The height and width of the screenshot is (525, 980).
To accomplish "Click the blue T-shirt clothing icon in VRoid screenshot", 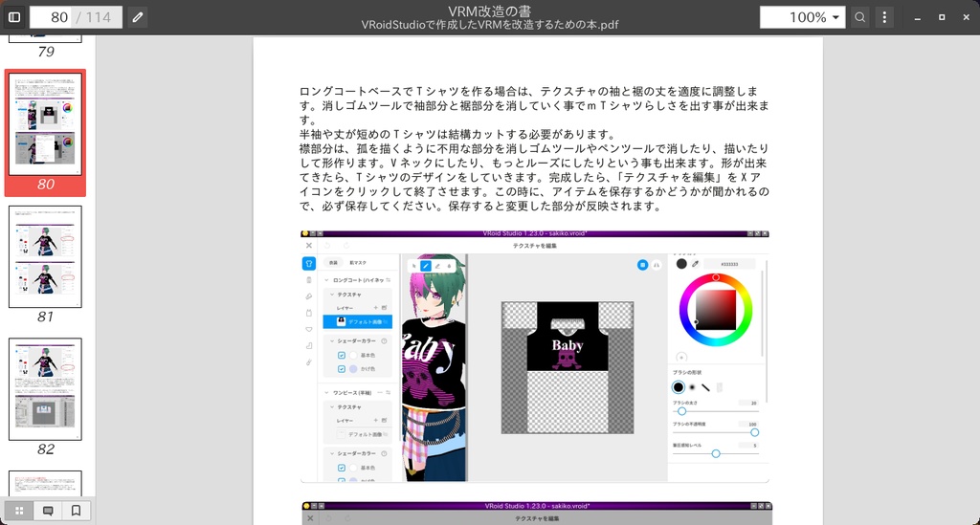I will coord(309,263).
